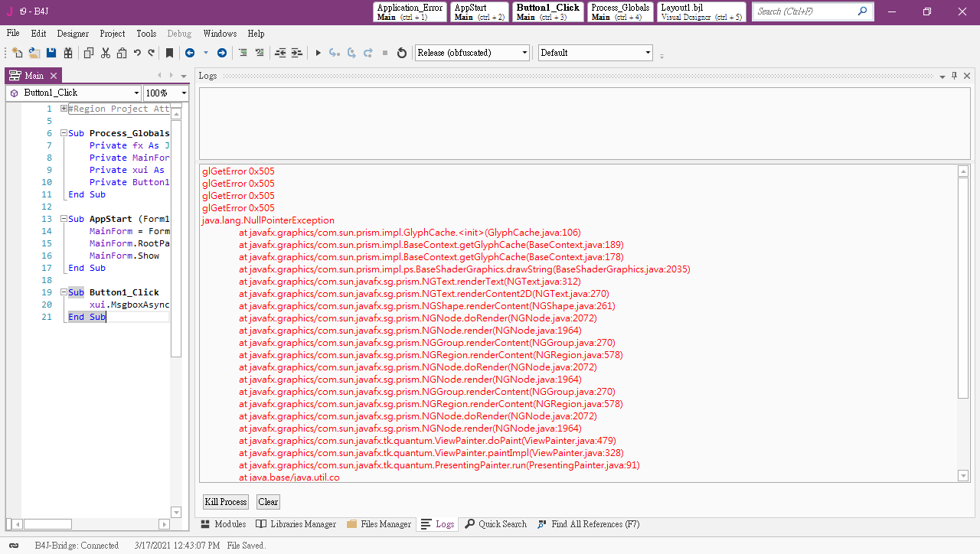This screenshot has height=554, width=980.
Task: Restart the program with the circular arrow
Action: pyautogui.click(x=402, y=53)
